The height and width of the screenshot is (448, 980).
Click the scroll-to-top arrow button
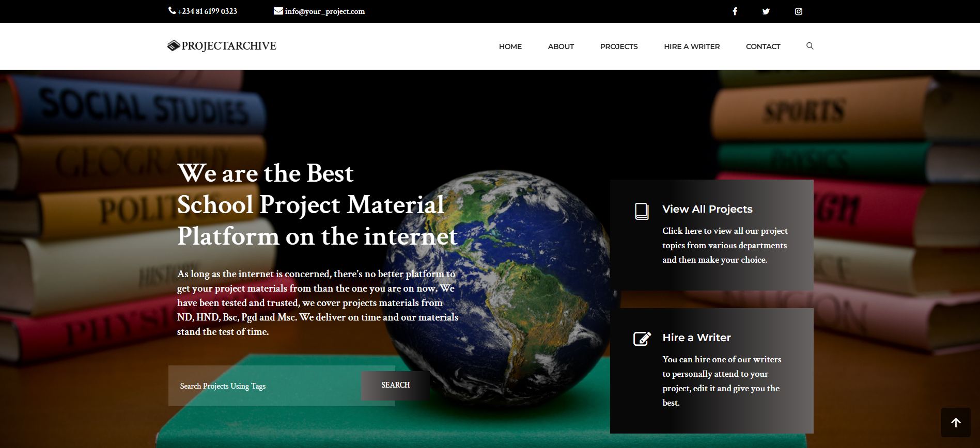coord(955,422)
